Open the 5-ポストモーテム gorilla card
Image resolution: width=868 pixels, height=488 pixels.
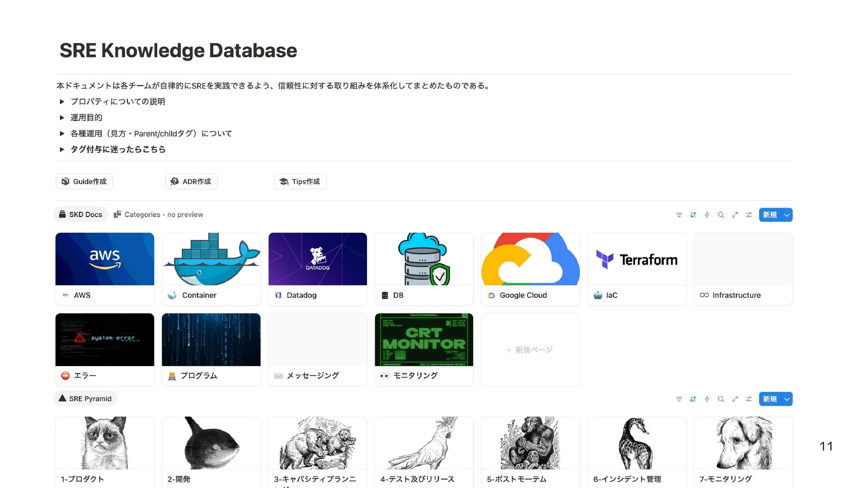pyautogui.click(x=531, y=452)
